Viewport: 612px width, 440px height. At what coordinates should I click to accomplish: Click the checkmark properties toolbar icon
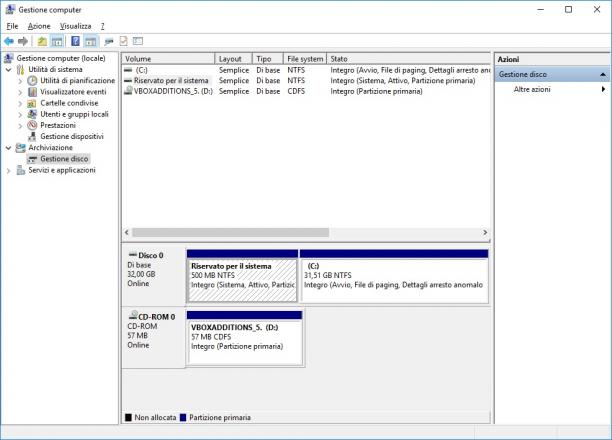(x=124, y=41)
